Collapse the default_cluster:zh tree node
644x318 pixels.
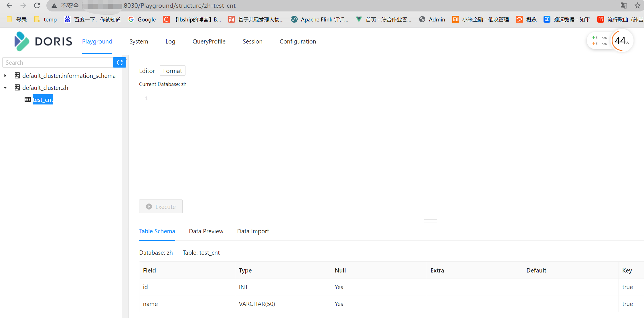tap(5, 88)
